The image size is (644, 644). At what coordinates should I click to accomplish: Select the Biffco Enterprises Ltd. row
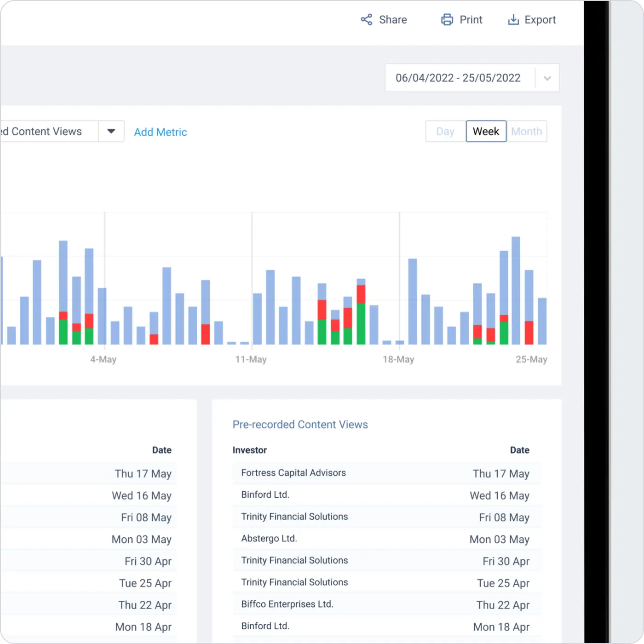287,604
